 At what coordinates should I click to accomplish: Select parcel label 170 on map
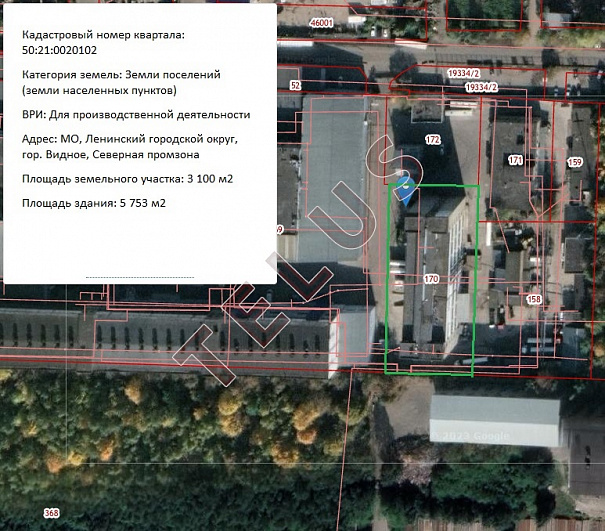431,279
